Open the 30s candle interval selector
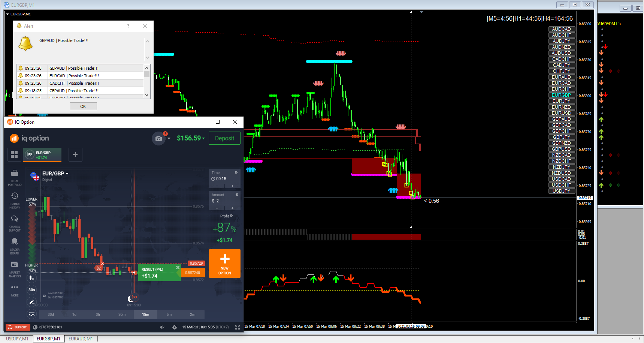The height and width of the screenshot is (343, 644). (32, 290)
